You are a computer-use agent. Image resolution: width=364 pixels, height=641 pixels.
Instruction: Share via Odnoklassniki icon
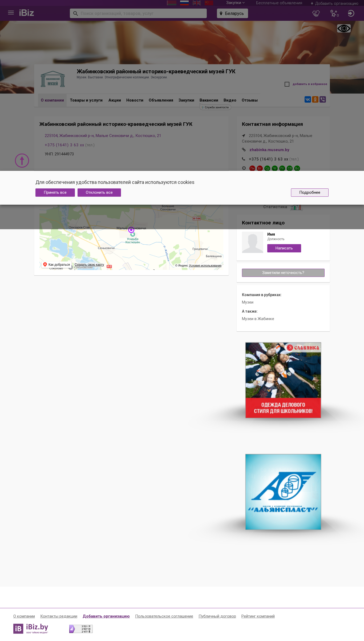(315, 99)
